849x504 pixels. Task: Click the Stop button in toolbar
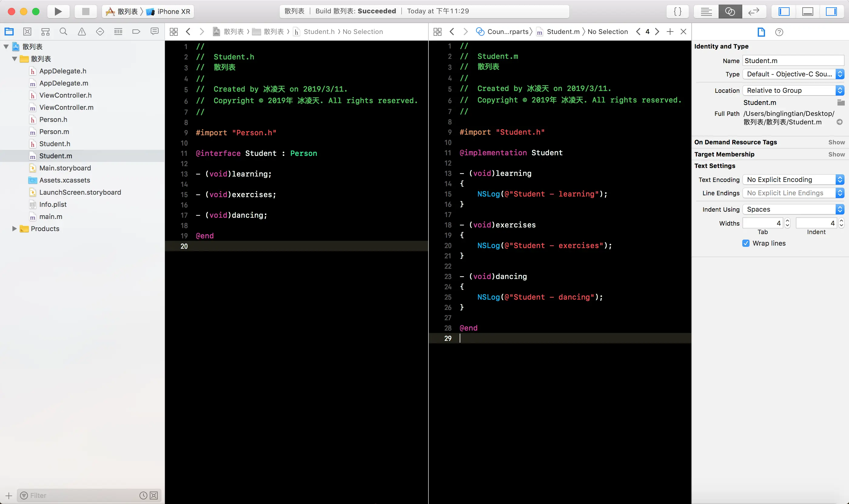tap(86, 12)
